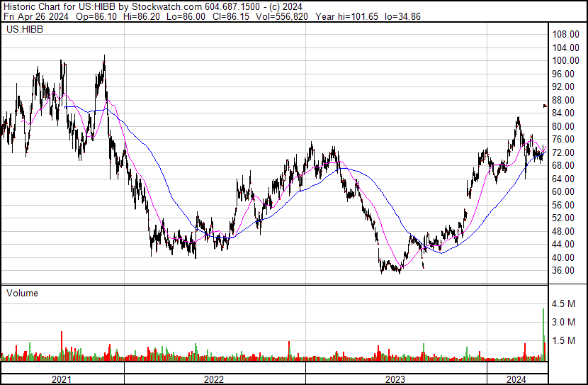Click the 4.5 M volume axis label
Image resolution: width=588 pixels, height=385 pixels.
tap(563, 303)
